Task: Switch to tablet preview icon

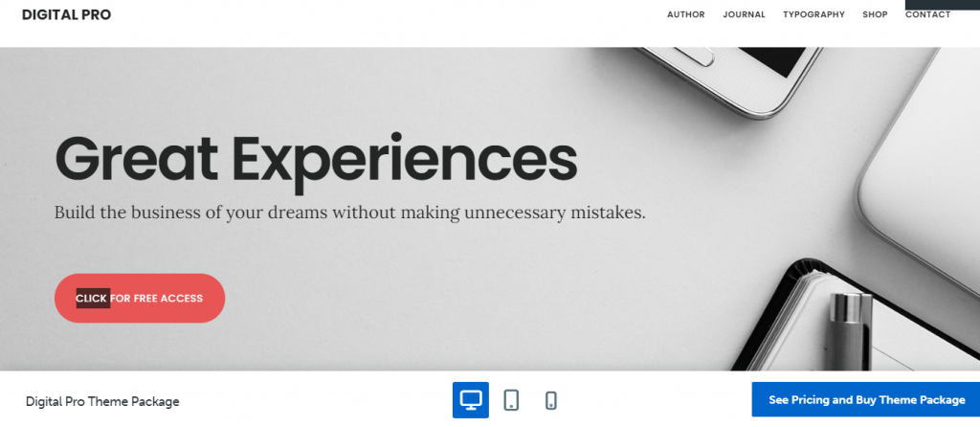Action: [x=511, y=400]
